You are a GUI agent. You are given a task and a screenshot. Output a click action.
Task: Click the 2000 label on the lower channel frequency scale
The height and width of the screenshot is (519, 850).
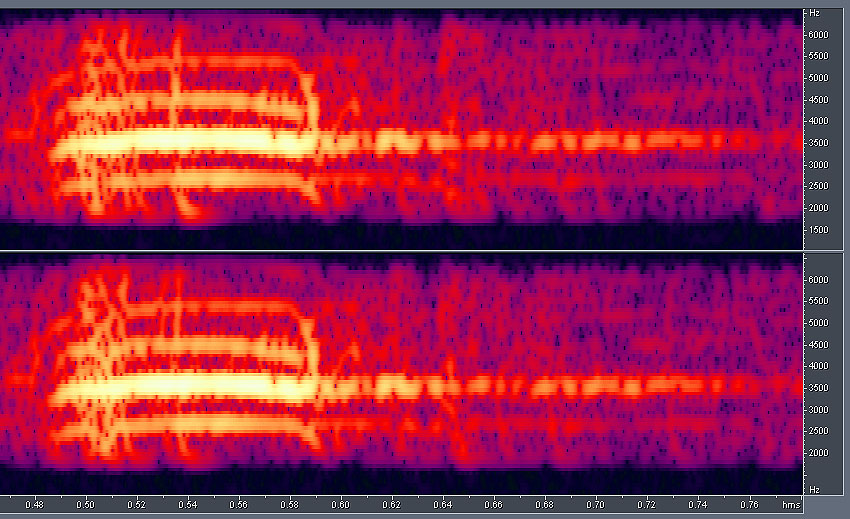click(819, 453)
